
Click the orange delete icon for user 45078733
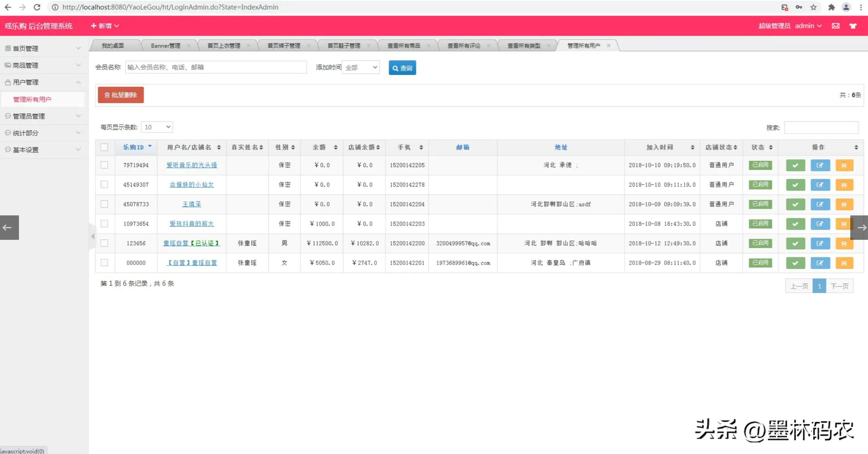click(x=844, y=204)
